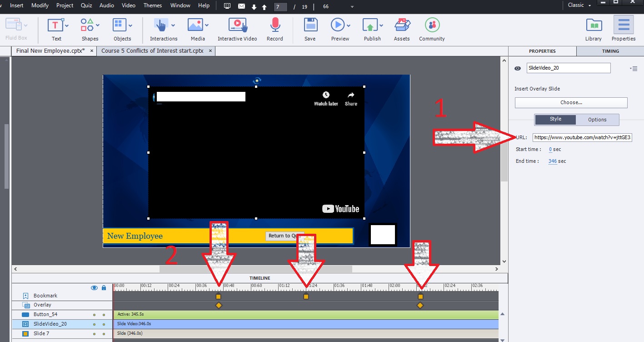The image size is (644, 342).
Task: Open the Assets panel icon
Action: coord(401,25)
